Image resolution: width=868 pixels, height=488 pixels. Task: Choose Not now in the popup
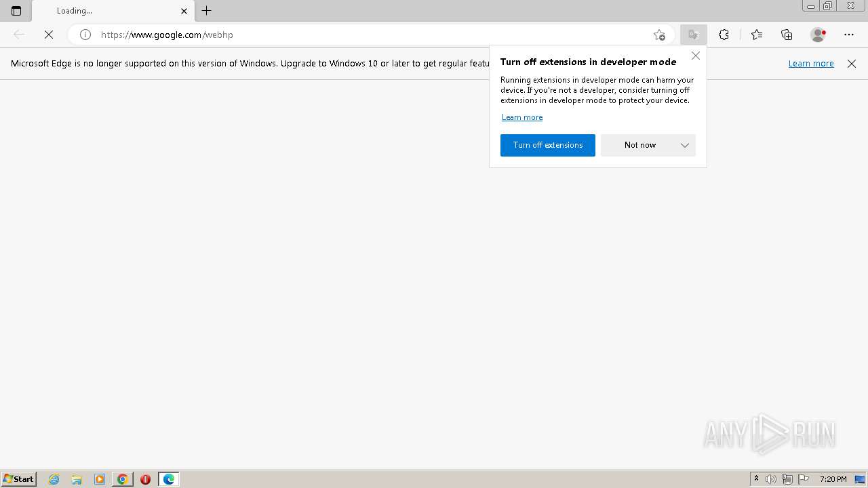click(x=640, y=145)
